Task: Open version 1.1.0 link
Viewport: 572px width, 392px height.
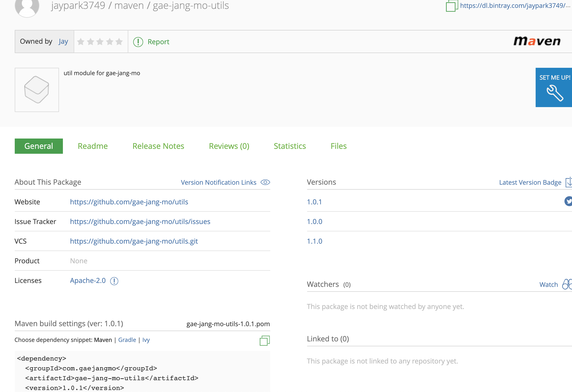Action: [314, 241]
